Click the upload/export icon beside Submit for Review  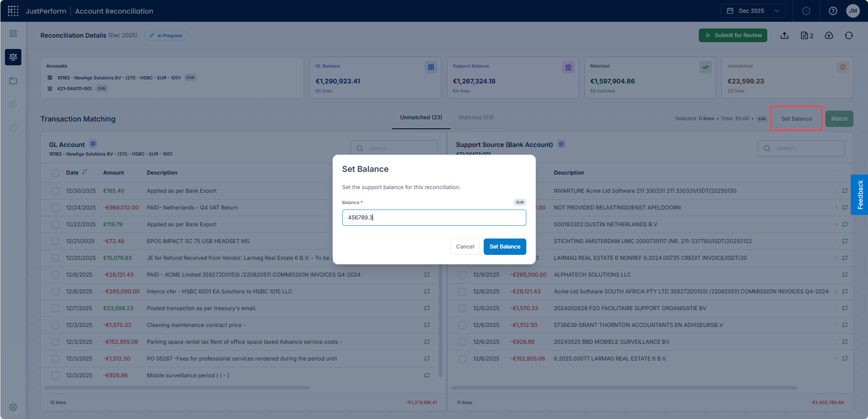(785, 35)
